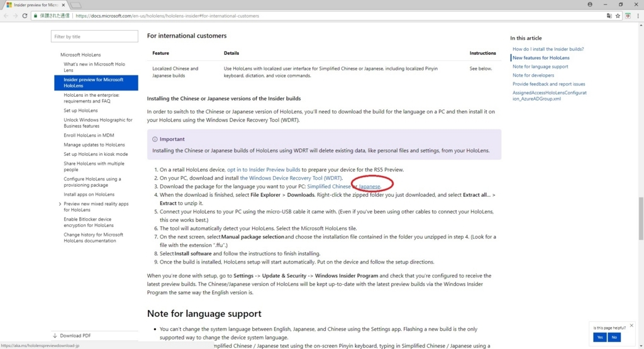Click No for Is this page helpful
The height and width of the screenshot is (349, 644).
click(614, 337)
